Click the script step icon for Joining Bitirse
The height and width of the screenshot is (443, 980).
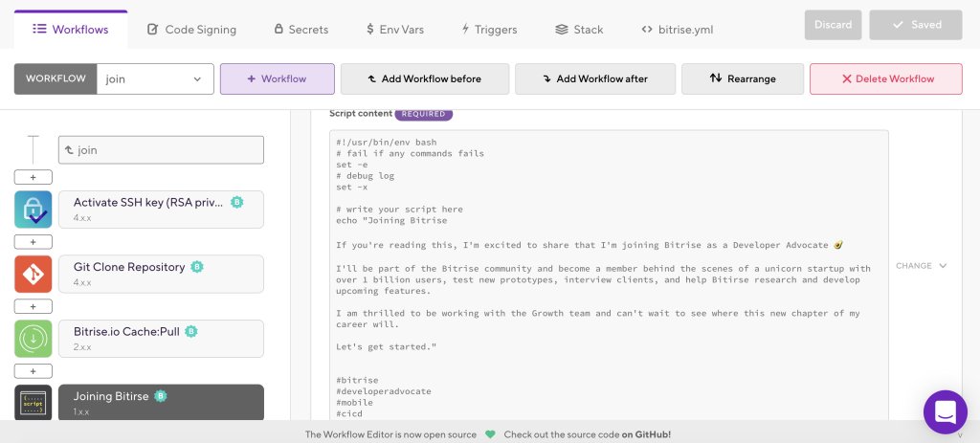[33, 403]
